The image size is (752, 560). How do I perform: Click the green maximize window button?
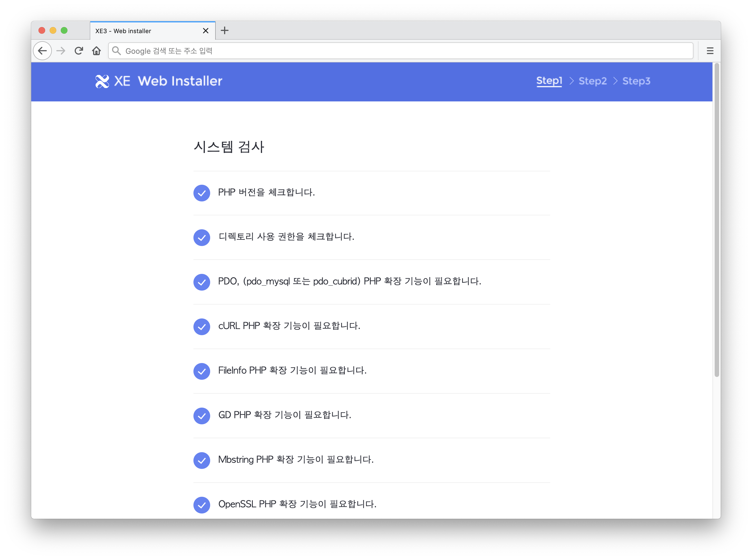pyautogui.click(x=64, y=31)
